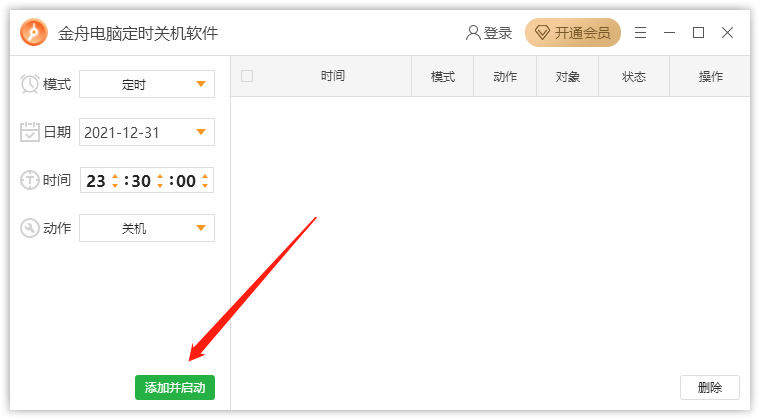The width and height of the screenshot is (760, 420).
Task: Click the 对象 column header
Action: tap(568, 77)
